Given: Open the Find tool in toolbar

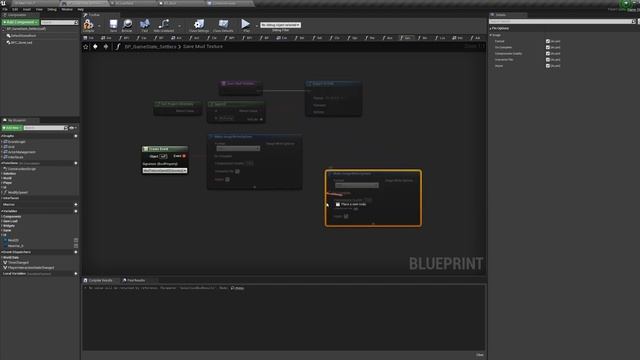Looking at the screenshot, I should tap(144, 24).
